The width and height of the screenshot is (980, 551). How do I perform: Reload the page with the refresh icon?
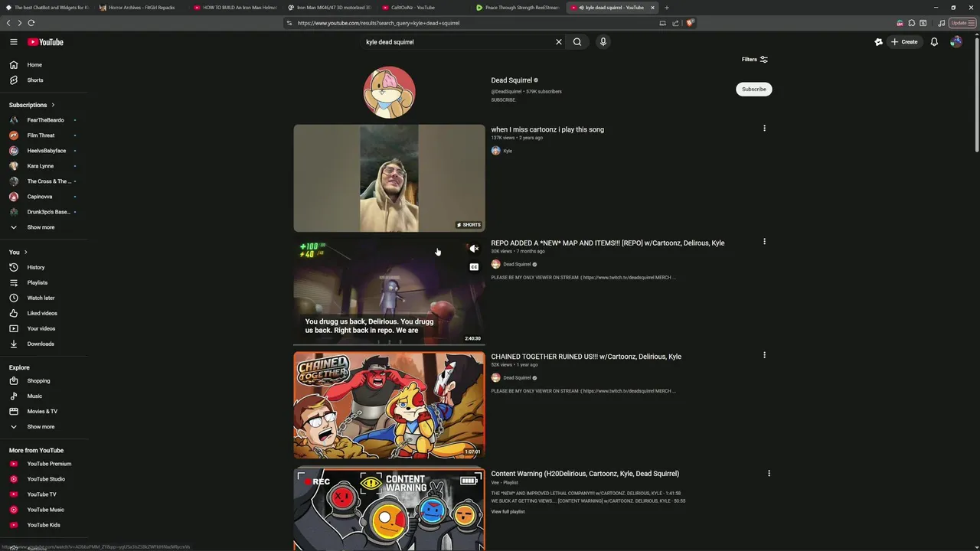click(31, 23)
